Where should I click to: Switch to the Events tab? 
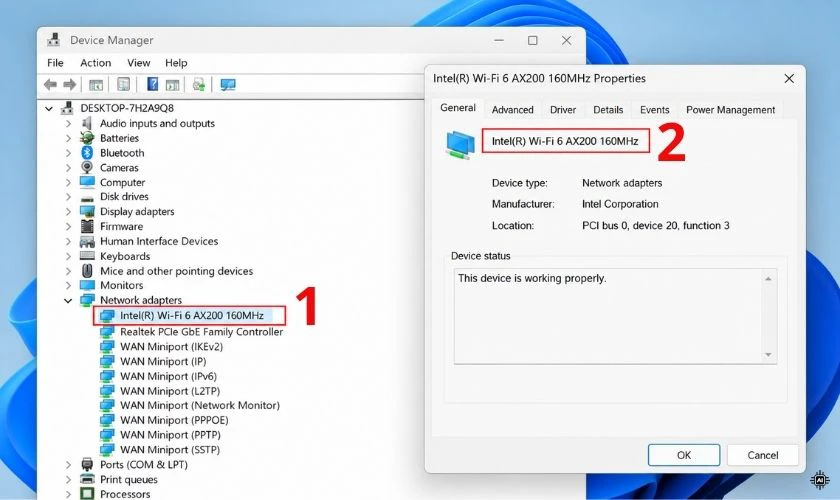(655, 109)
